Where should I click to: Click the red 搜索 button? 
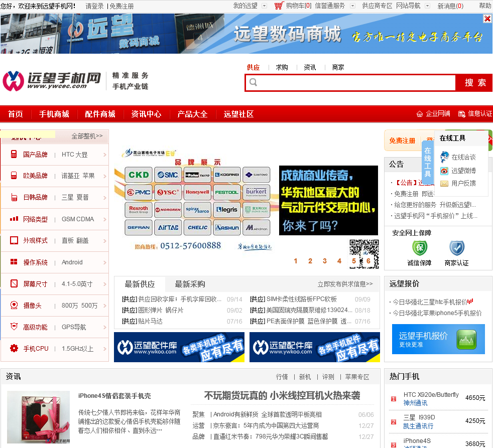(x=475, y=83)
